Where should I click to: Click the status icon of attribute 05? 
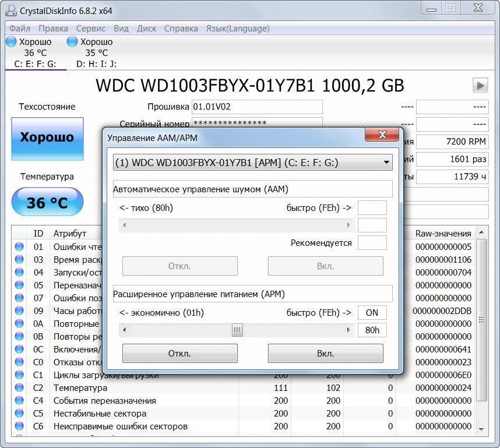[19, 285]
